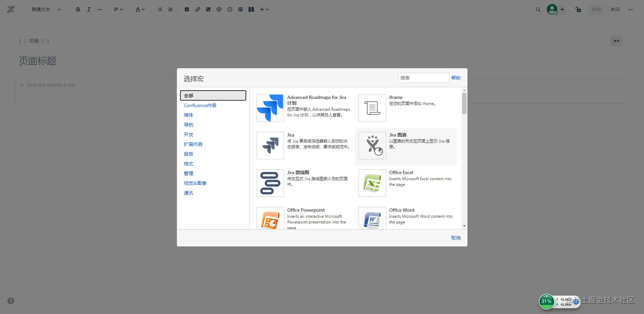Insert page layouts
This screenshot has width=644, height=314.
251,9
